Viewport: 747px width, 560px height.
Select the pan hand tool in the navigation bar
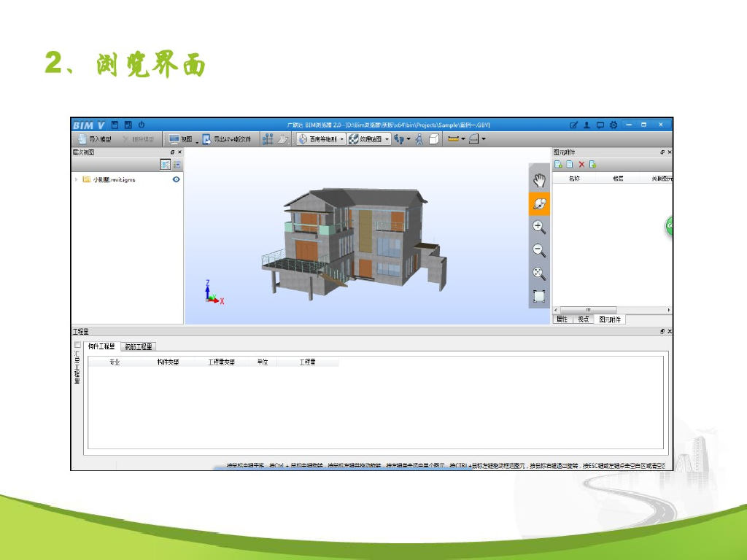(x=539, y=181)
